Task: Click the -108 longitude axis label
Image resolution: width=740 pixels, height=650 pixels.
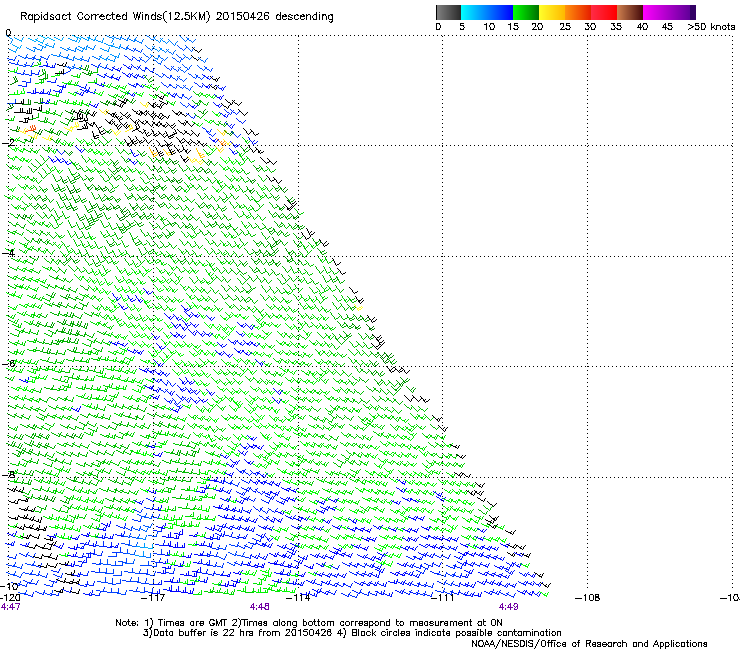Action: tap(588, 598)
